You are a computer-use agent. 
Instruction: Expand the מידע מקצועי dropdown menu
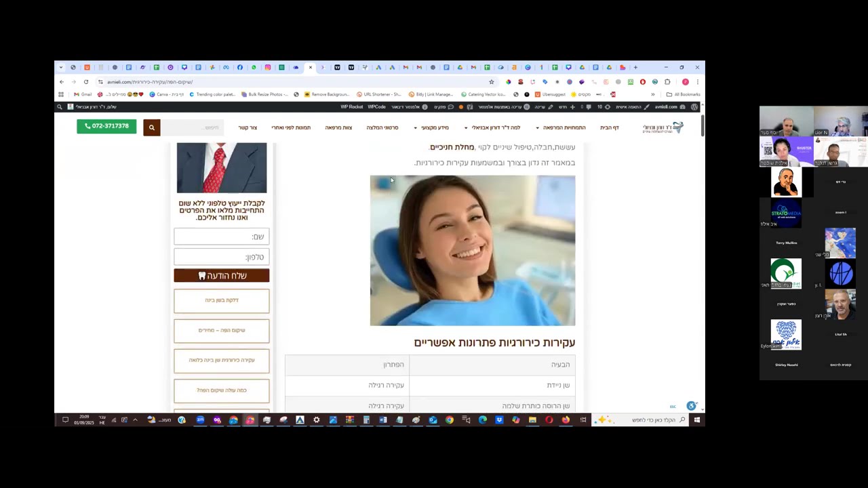(x=432, y=127)
